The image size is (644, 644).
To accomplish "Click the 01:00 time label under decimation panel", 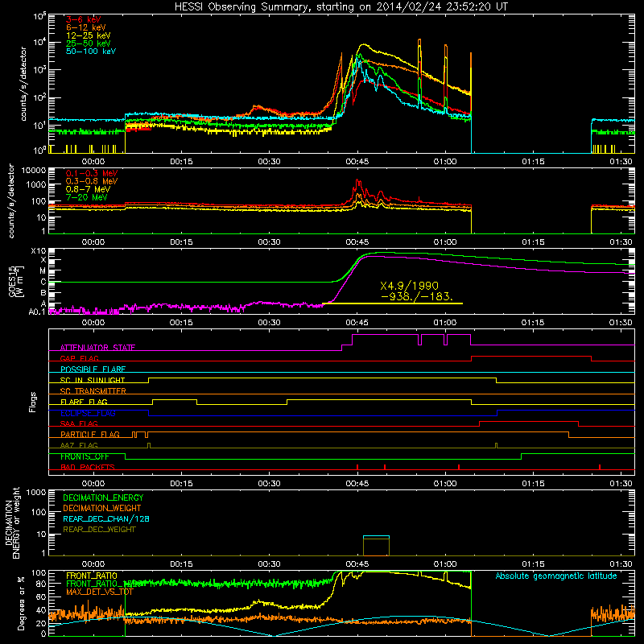I will click(x=445, y=564).
